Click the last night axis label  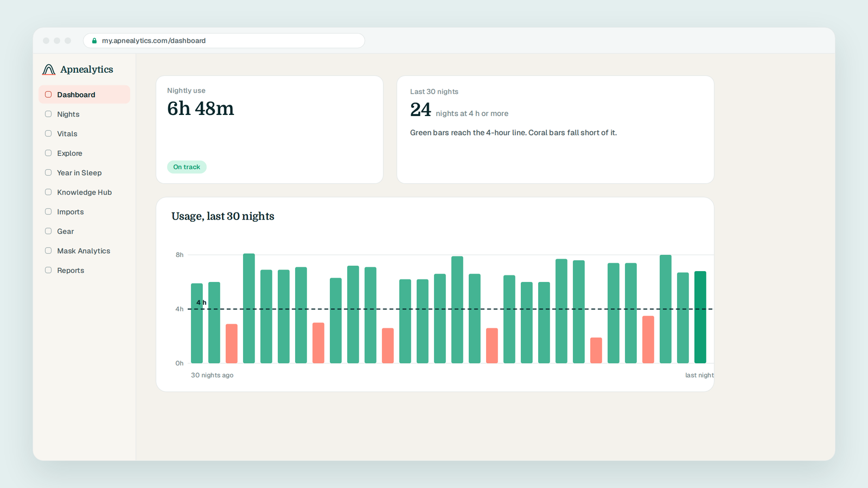699,375
